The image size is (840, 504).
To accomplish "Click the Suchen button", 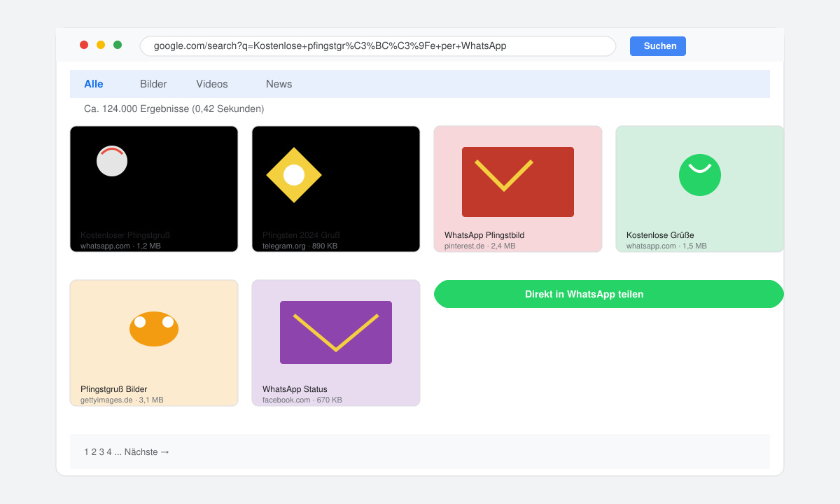I will click(x=658, y=46).
